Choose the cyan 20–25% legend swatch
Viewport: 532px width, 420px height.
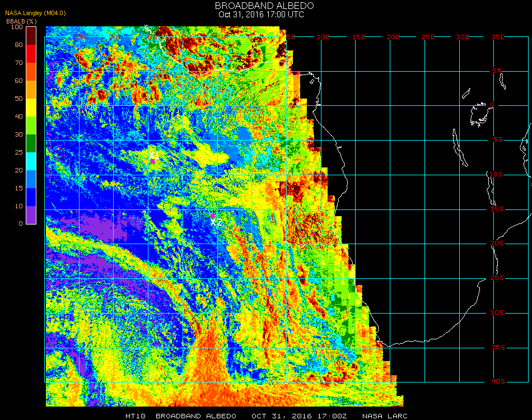point(31,161)
